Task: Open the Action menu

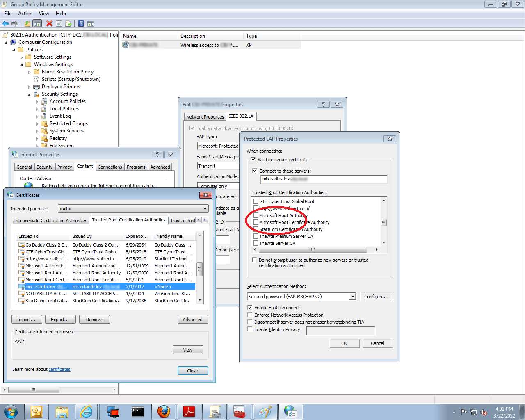Action: coord(25,14)
